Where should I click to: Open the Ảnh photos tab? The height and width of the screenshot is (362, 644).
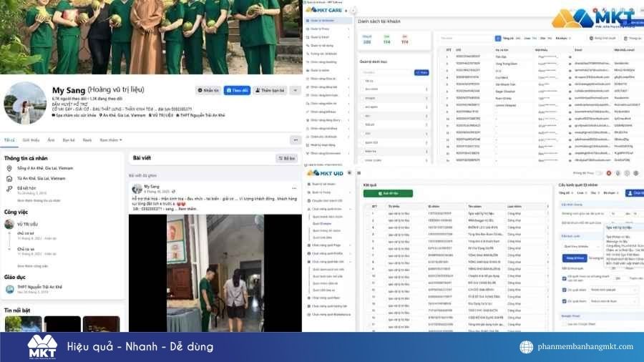click(x=51, y=140)
